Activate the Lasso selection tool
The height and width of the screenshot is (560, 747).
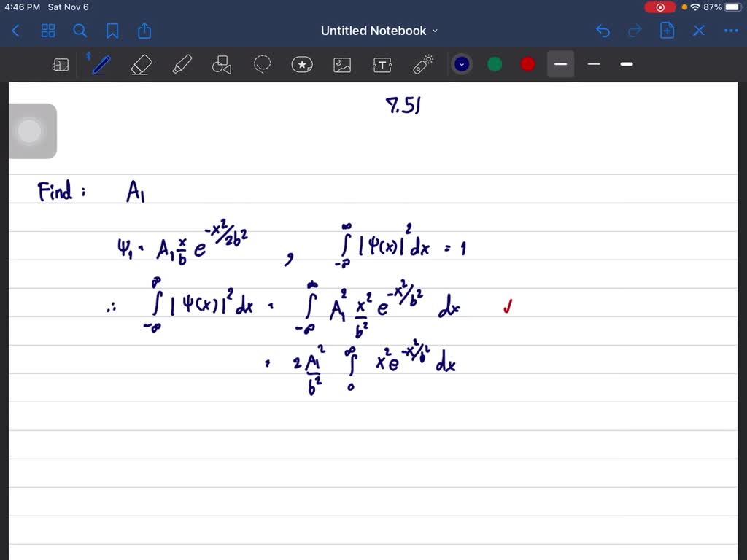[x=262, y=64]
